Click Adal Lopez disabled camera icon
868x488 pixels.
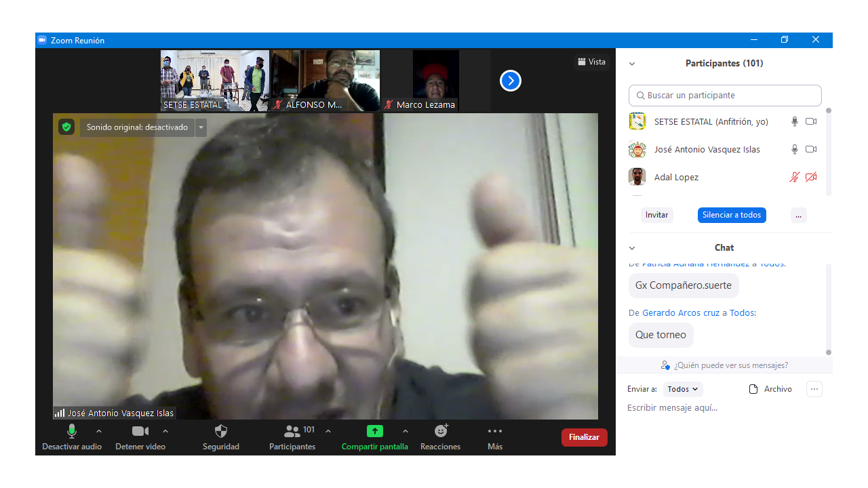[x=811, y=177]
